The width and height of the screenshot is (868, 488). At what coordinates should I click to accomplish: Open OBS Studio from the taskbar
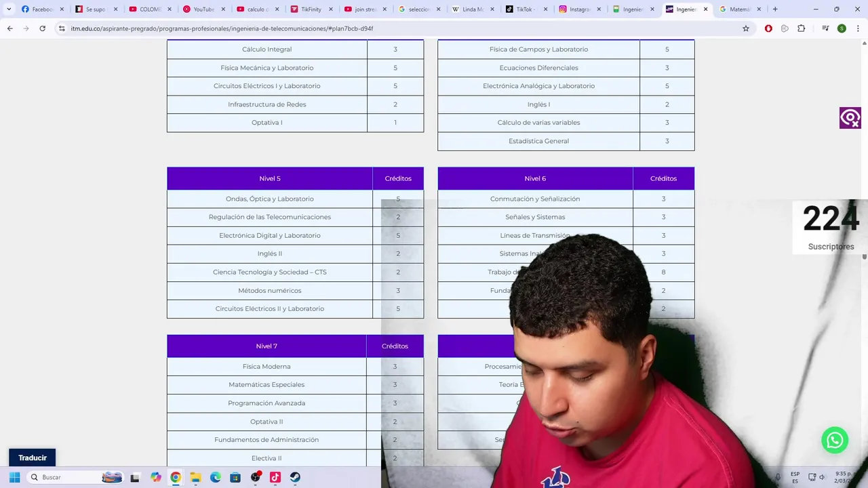click(x=256, y=477)
